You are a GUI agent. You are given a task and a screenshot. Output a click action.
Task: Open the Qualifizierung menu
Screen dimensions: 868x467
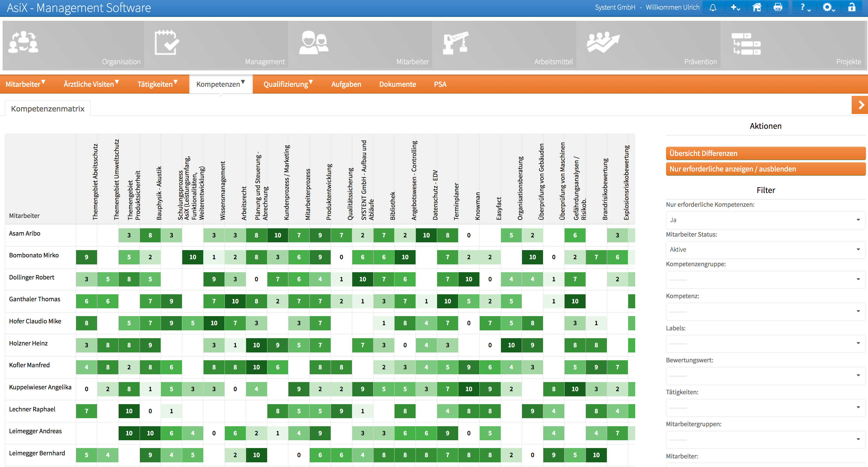click(x=288, y=84)
